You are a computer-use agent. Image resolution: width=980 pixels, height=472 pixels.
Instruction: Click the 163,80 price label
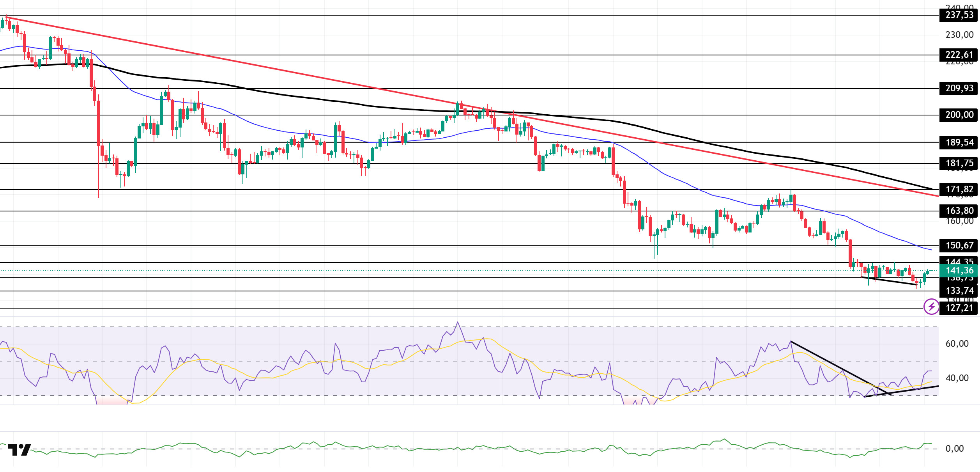coord(959,211)
